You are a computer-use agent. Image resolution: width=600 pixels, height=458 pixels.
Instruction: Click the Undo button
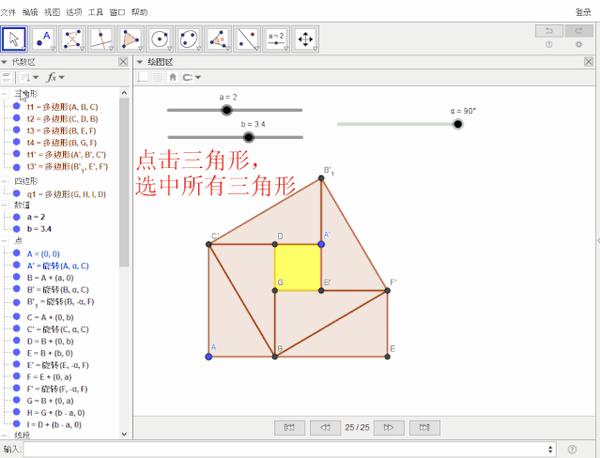[x=549, y=31]
